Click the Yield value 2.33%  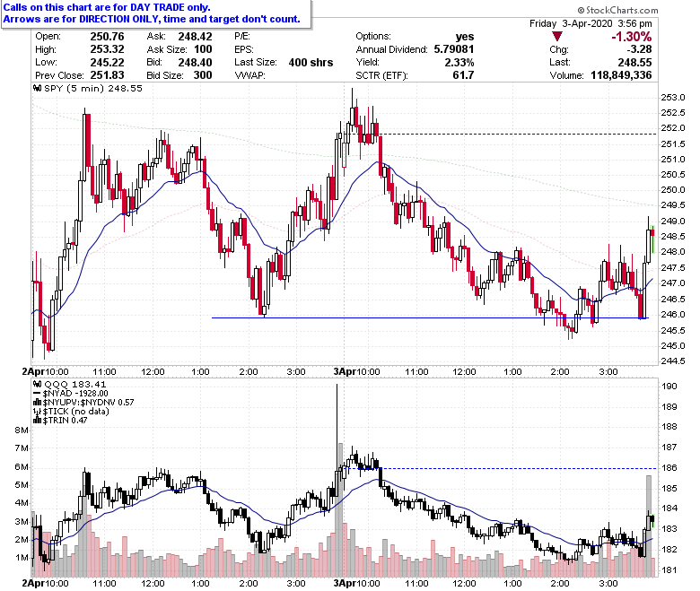(x=459, y=63)
